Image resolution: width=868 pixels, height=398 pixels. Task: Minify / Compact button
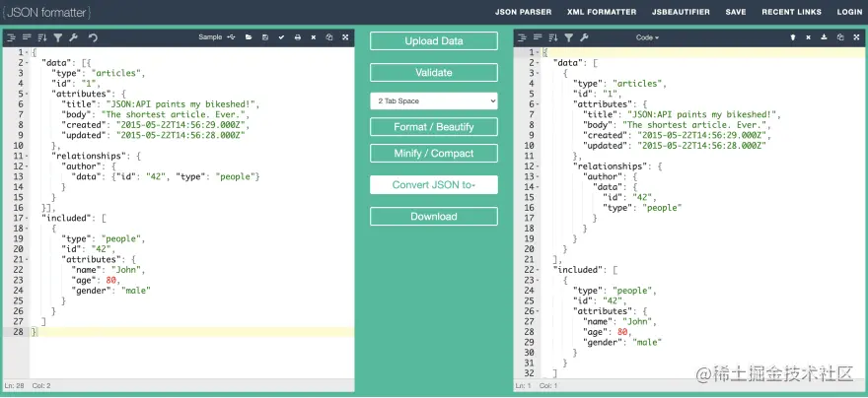434,153
